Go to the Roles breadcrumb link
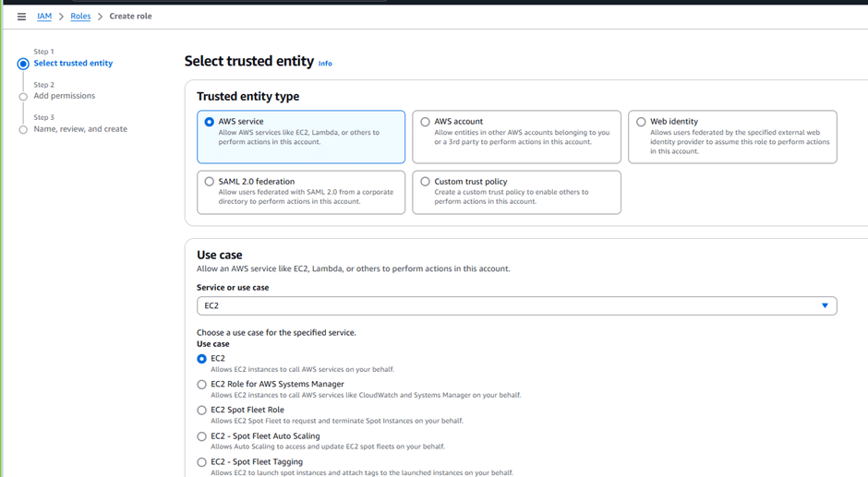The width and height of the screenshot is (868, 477). [80, 17]
